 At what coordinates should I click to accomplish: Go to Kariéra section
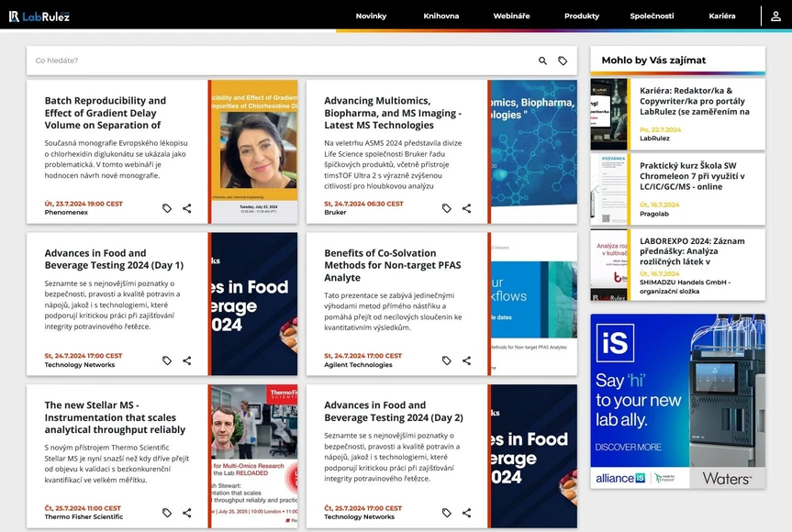coord(721,17)
